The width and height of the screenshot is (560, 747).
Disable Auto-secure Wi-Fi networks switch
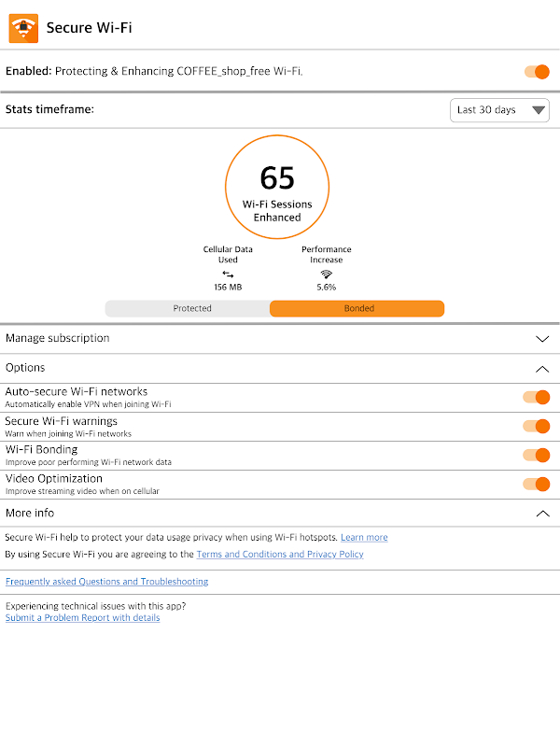(537, 398)
